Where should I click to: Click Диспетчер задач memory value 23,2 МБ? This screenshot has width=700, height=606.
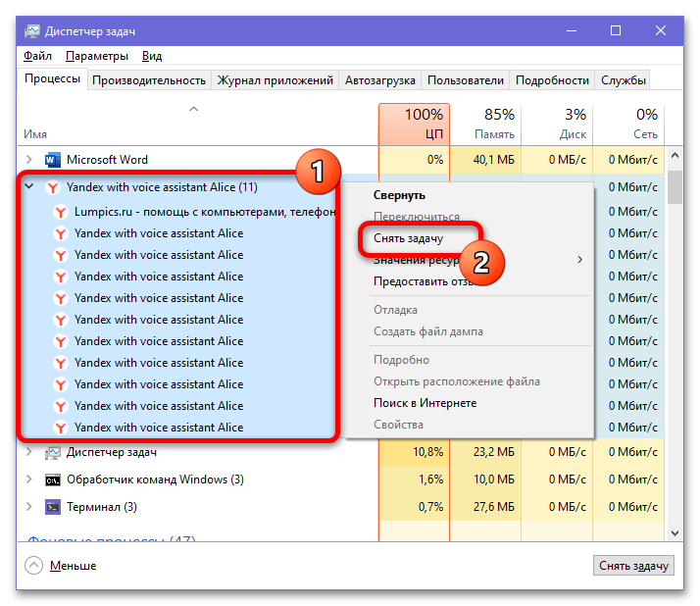494,452
